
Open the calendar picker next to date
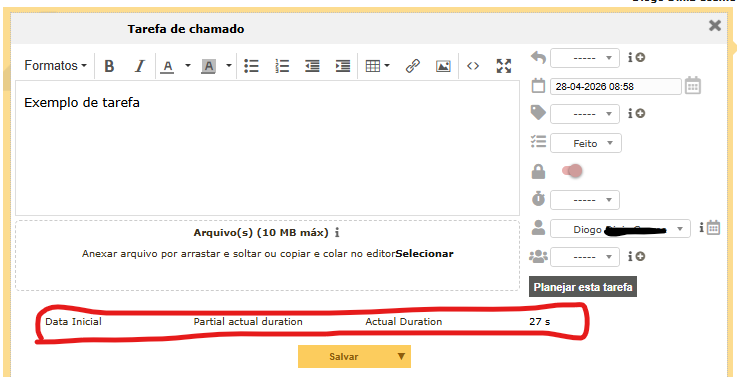pos(693,86)
